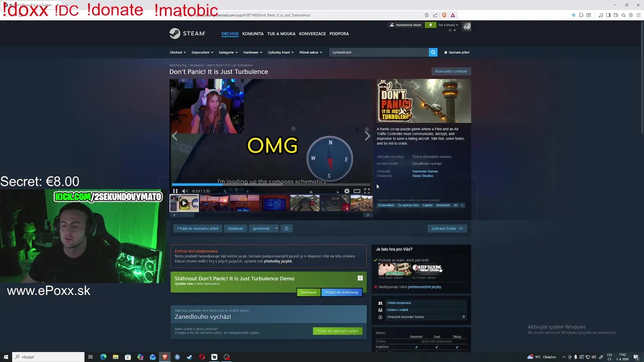Screen dimensions: 644x362
Task: Click the green Stáhnout demo button
Action: coord(308,292)
